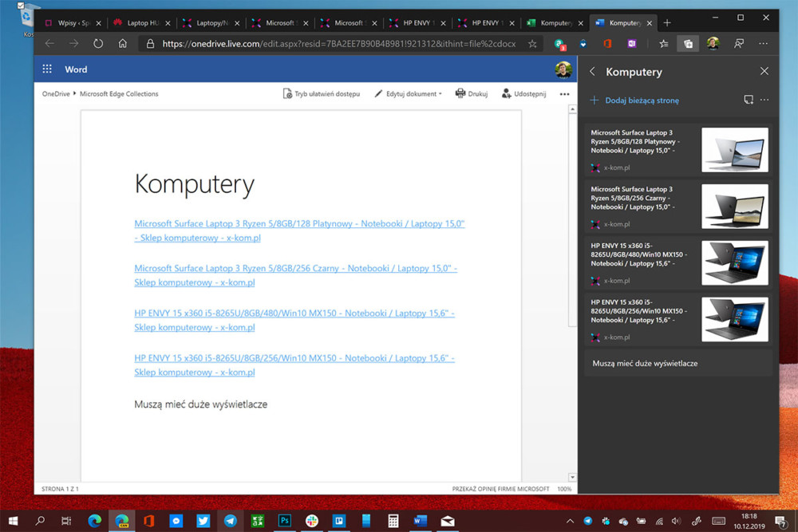Viewport: 798px width, 532px height.
Task: Close the 'Laptop HU' tab
Action: pyautogui.click(x=168, y=23)
